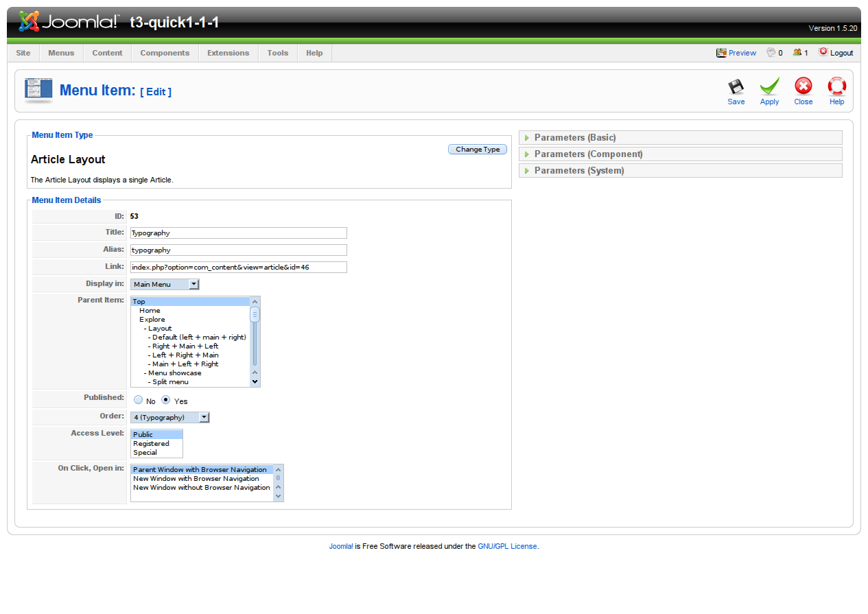
Task: Click the Preview link
Action: 742,53
